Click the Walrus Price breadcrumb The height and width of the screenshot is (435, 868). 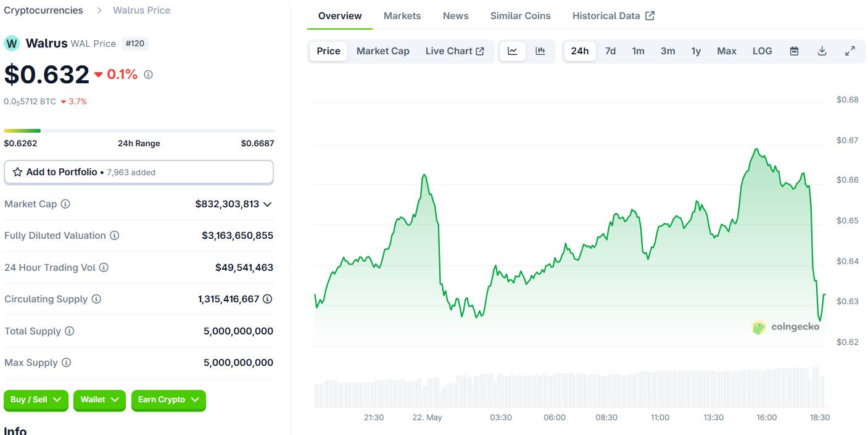(x=142, y=10)
